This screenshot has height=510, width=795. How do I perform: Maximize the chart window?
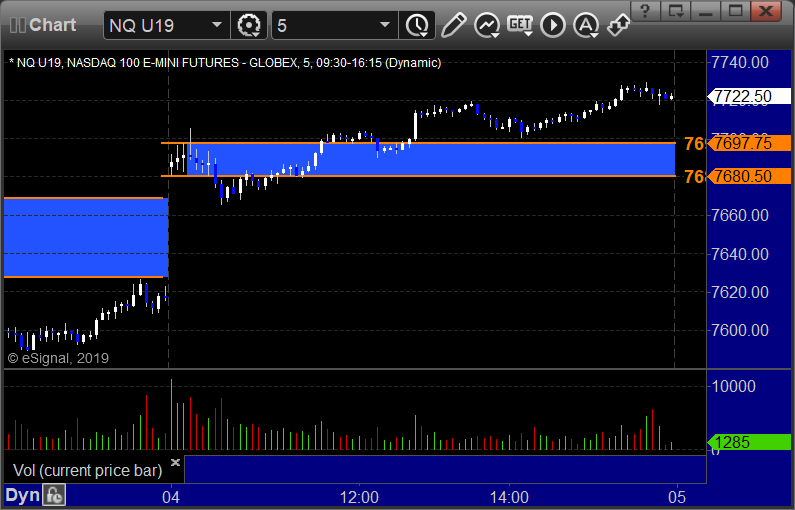click(x=736, y=11)
